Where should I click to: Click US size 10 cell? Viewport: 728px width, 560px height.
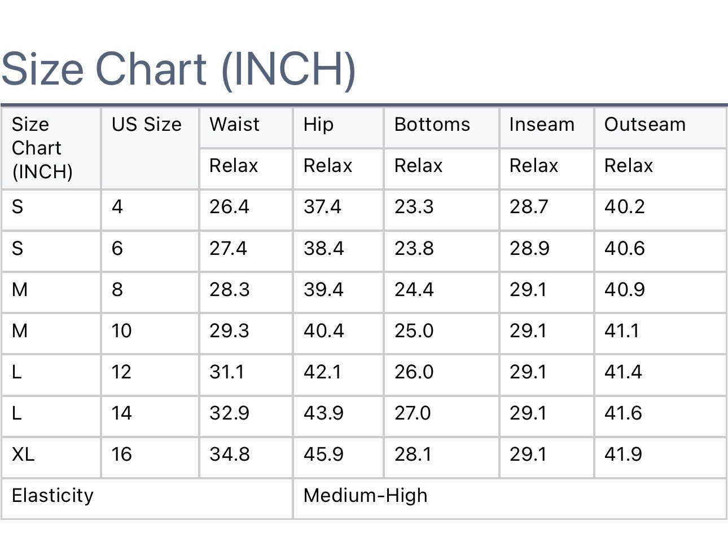121,330
